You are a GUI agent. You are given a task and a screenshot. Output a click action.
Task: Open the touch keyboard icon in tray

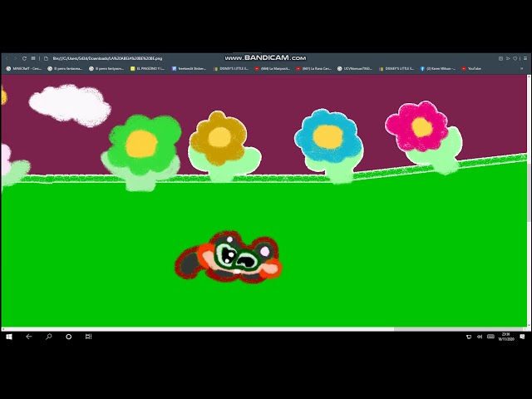click(x=491, y=337)
